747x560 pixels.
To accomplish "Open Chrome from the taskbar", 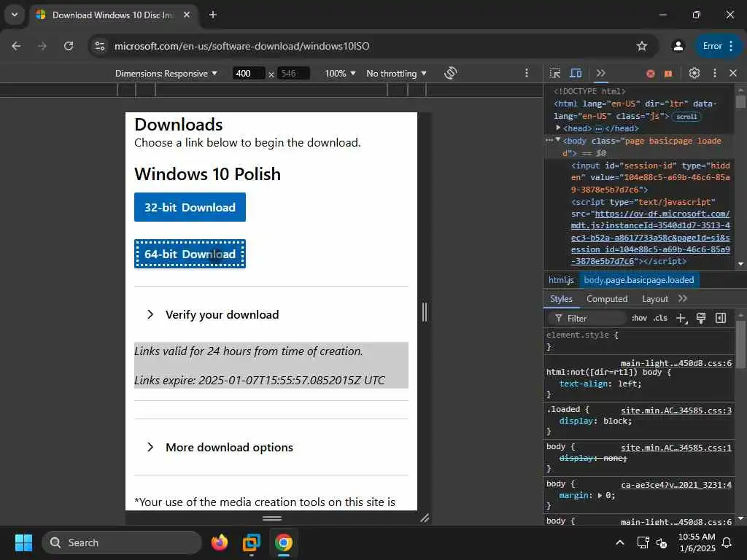I will coord(284,542).
